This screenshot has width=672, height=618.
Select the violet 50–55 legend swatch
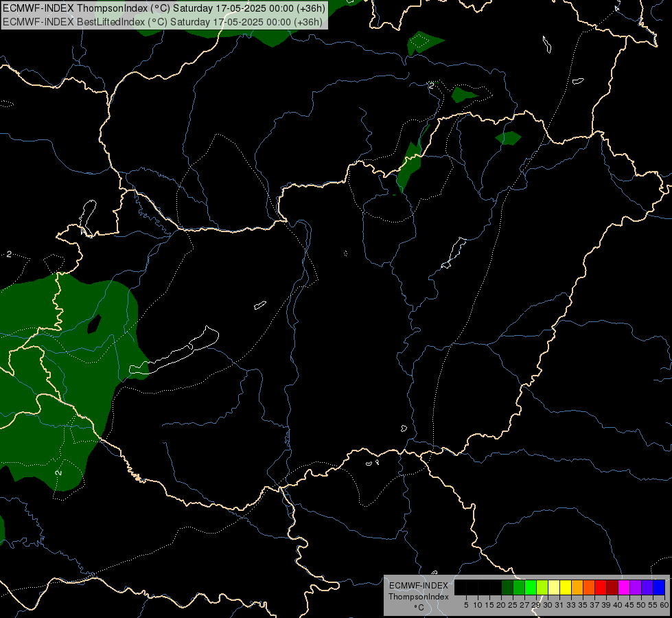tap(647, 587)
